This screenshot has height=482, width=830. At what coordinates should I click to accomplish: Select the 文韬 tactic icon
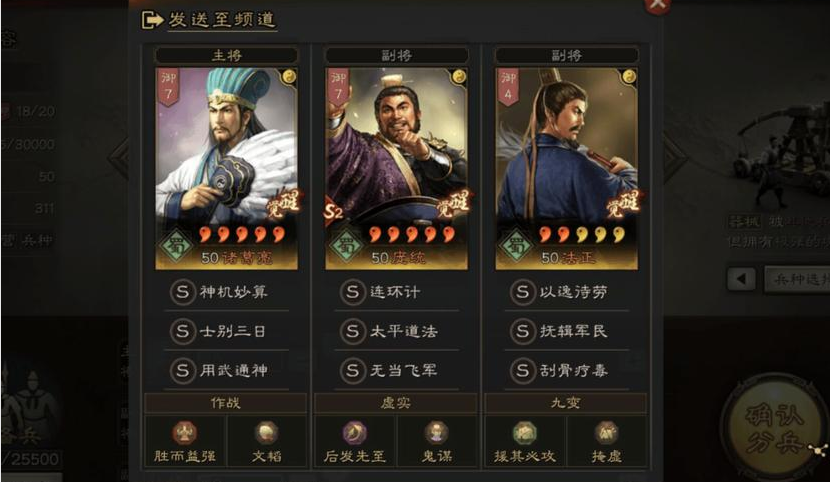266,432
